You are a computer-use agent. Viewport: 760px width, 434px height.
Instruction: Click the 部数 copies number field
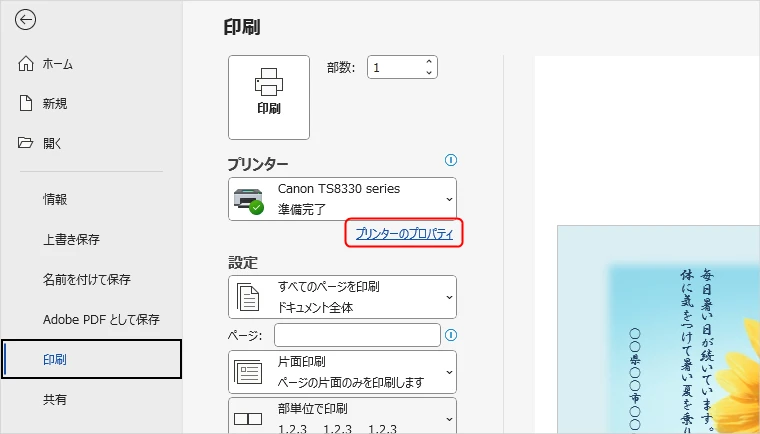402,67
